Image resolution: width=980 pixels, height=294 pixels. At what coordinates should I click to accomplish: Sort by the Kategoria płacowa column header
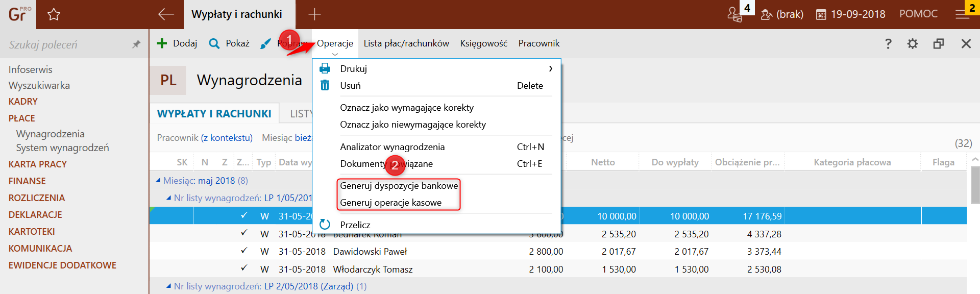[852, 162]
